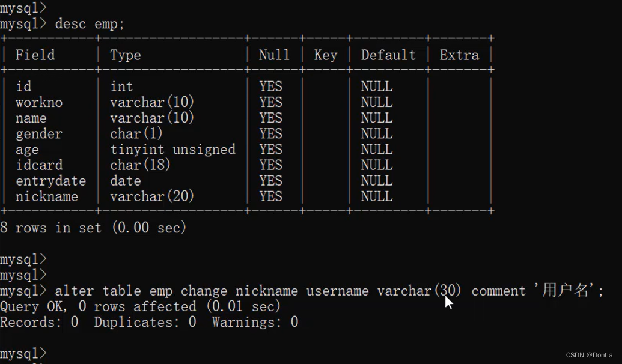This screenshot has width=622, height=364.
Task: Click the Default column header
Action: tap(388, 55)
